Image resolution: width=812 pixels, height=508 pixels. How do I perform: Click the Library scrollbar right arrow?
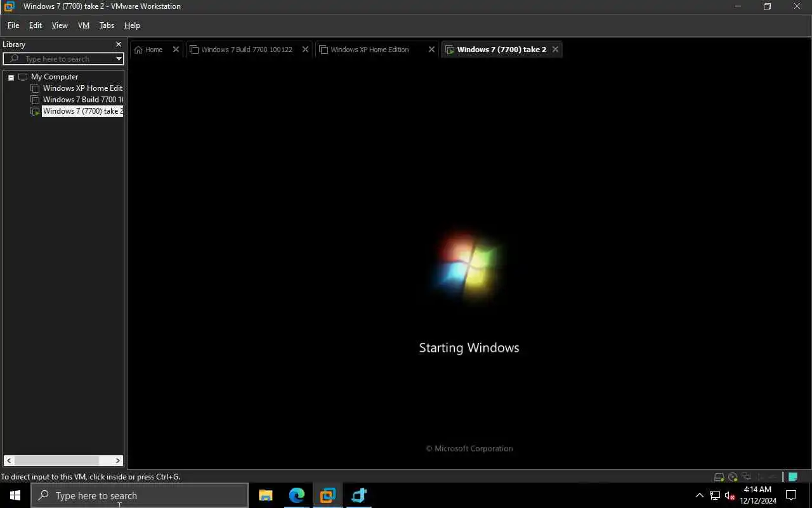[x=118, y=461]
